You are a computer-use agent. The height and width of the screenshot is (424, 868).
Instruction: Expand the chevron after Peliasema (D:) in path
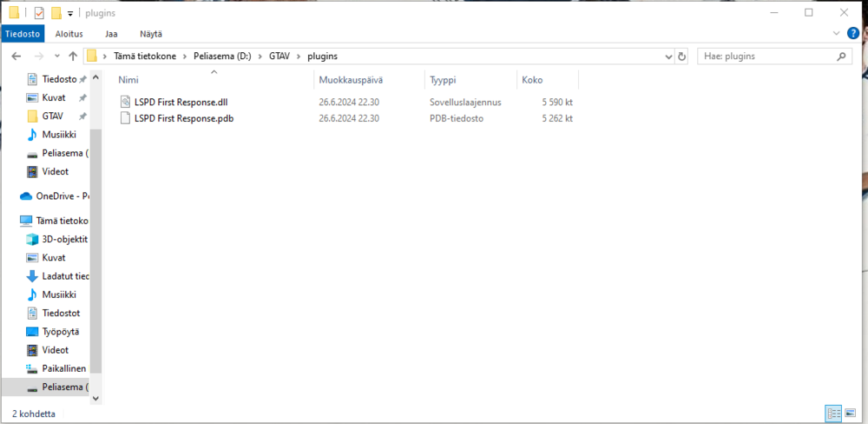[260, 56]
